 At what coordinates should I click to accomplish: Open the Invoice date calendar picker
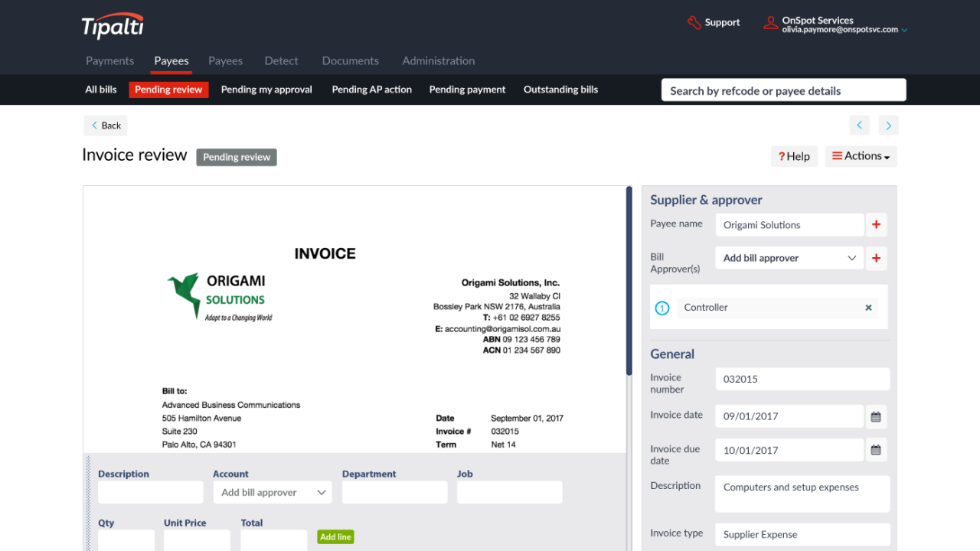click(876, 416)
